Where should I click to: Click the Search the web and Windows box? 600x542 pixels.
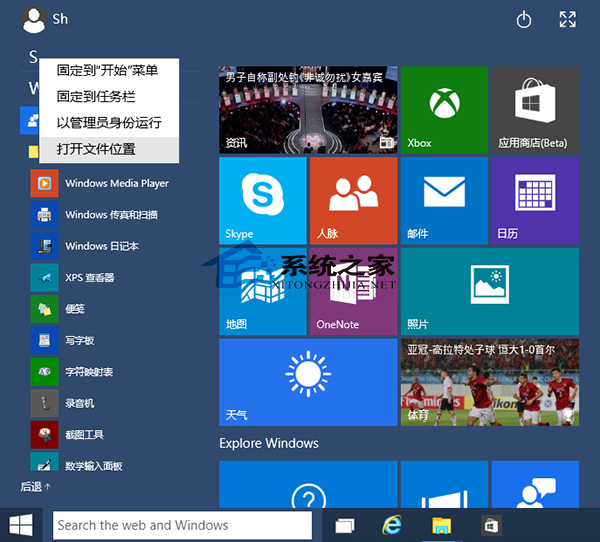(183, 525)
